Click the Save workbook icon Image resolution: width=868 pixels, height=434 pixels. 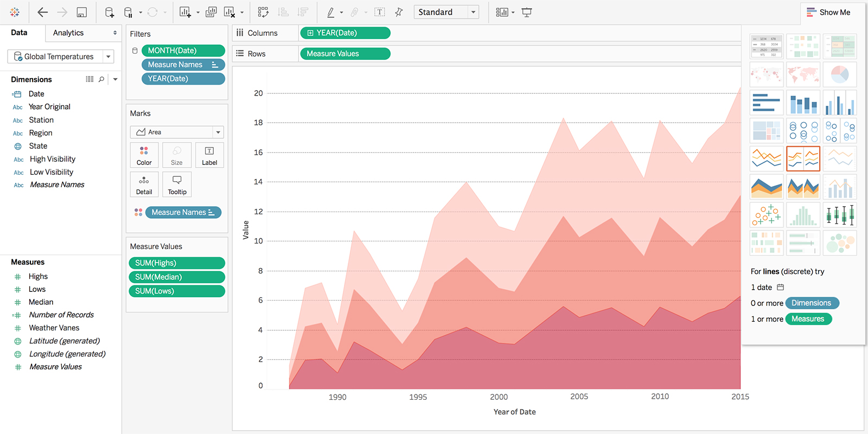pos(81,12)
